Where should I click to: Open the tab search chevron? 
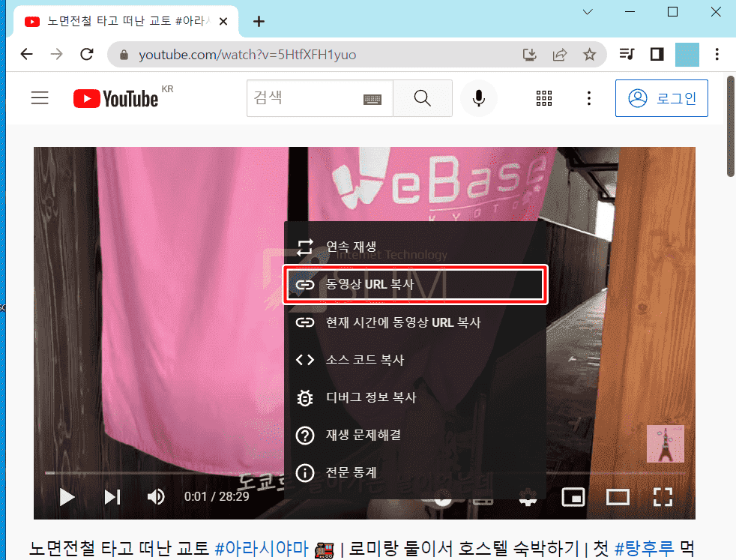tap(588, 12)
